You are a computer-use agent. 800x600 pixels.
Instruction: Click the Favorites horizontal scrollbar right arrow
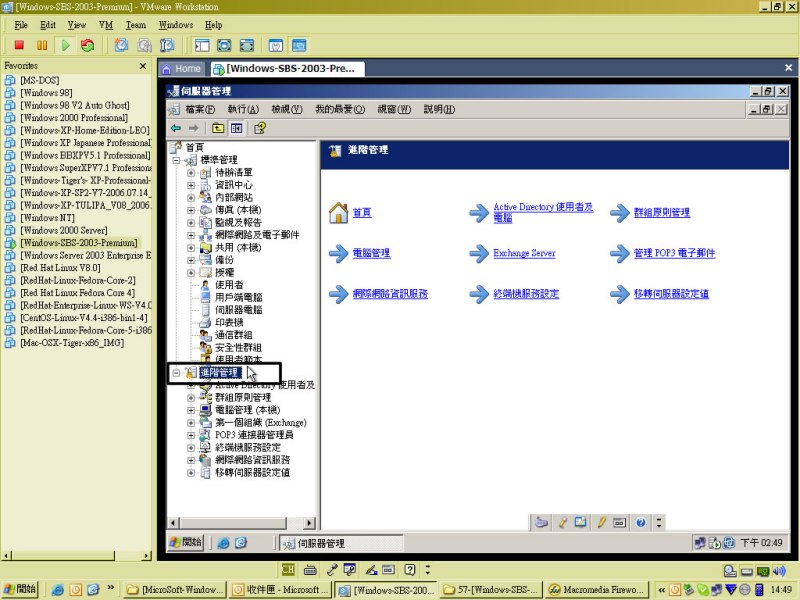pos(147,556)
